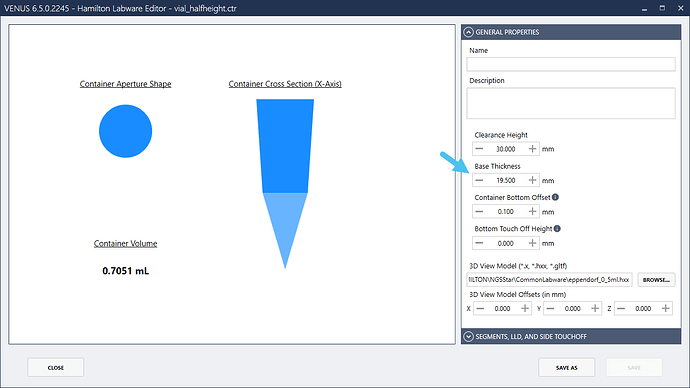Increase Base Thickness with plus icon
The width and height of the screenshot is (690, 388).
pos(532,180)
